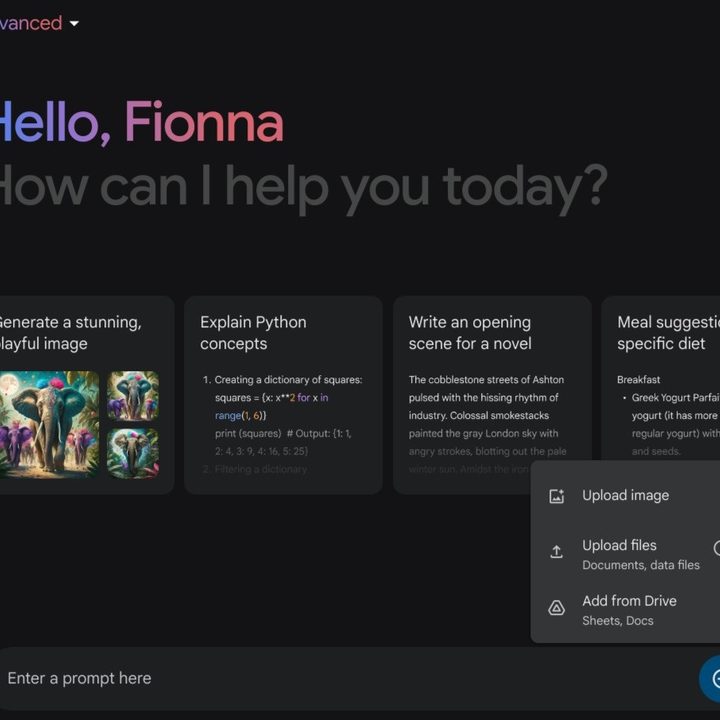The image size is (720, 720).
Task: Open Explain Python concepts card
Action: point(283,395)
